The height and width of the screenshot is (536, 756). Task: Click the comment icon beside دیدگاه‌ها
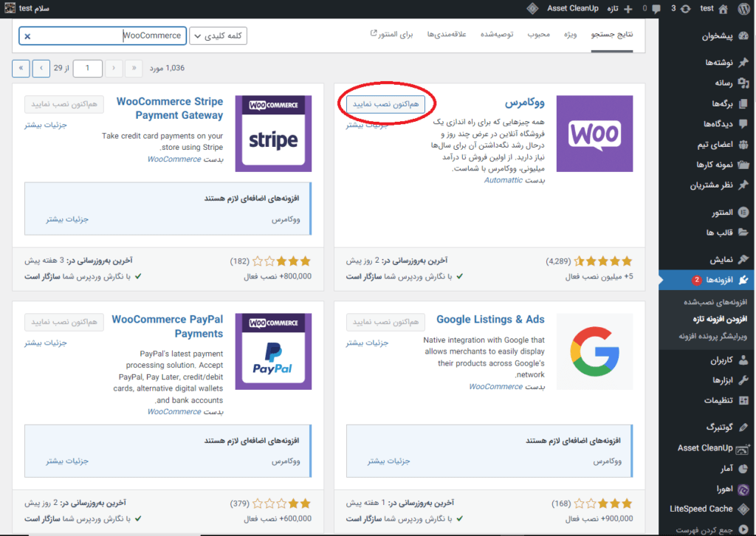pos(743,124)
